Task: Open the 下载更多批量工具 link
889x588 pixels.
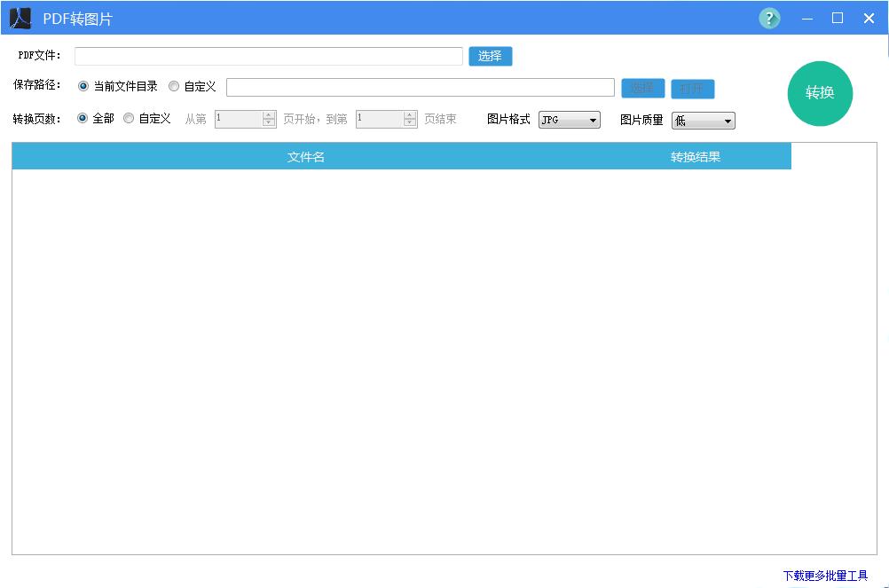Action: pyautogui.click(x=827, y=575)
